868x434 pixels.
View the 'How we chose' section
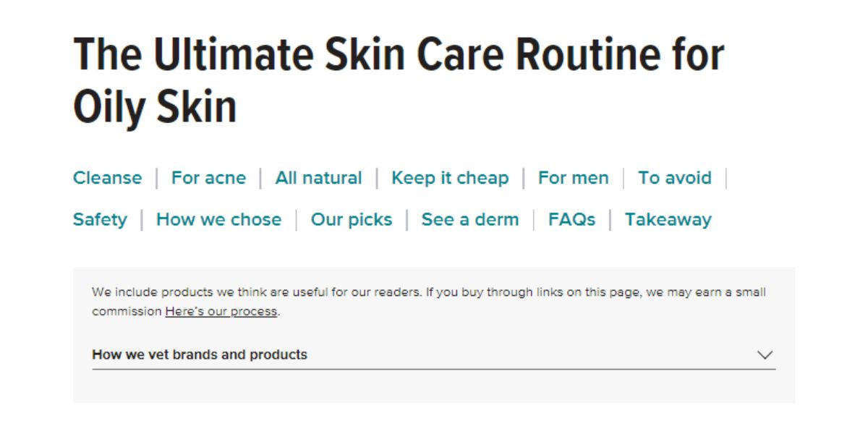(218, 220)
